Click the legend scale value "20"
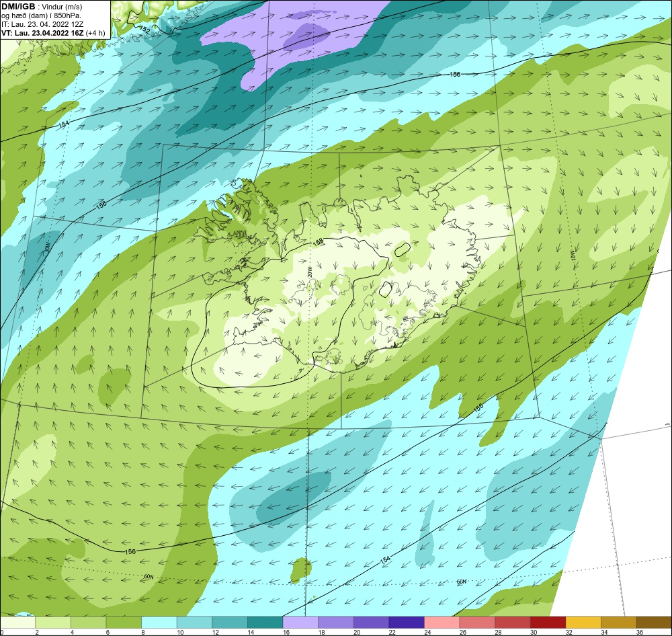This screenshot has height=636, width=672. [x=357, y=632]
